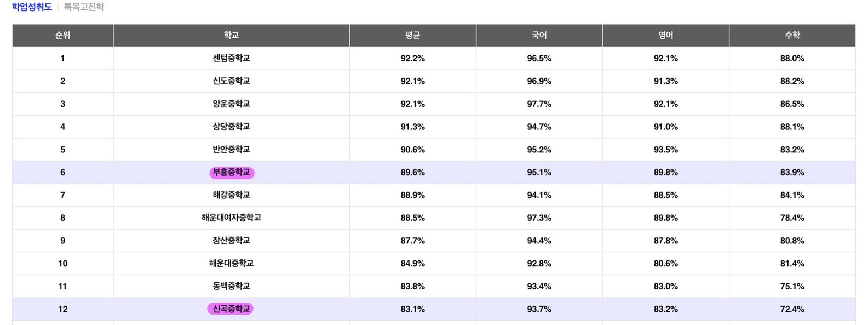Click the 수학 column header
The width and height of the screenshot is (868, 325).
tap(792, 35)
